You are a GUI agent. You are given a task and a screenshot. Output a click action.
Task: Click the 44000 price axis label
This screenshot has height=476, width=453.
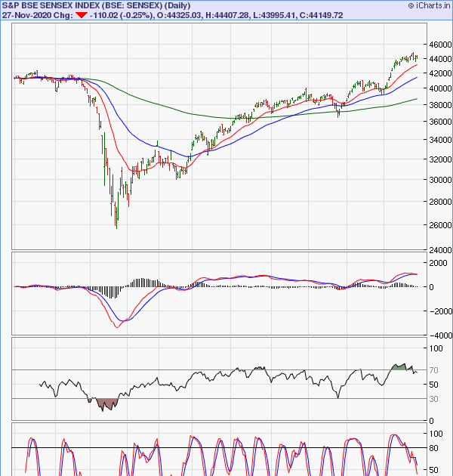[x=440, y=59]
